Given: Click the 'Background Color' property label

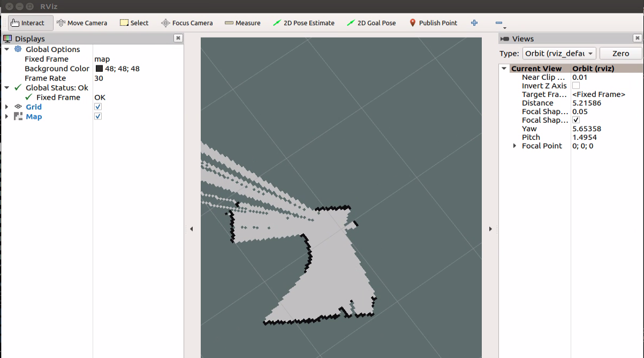Looking at the screenshot, I should click(57, 69).
